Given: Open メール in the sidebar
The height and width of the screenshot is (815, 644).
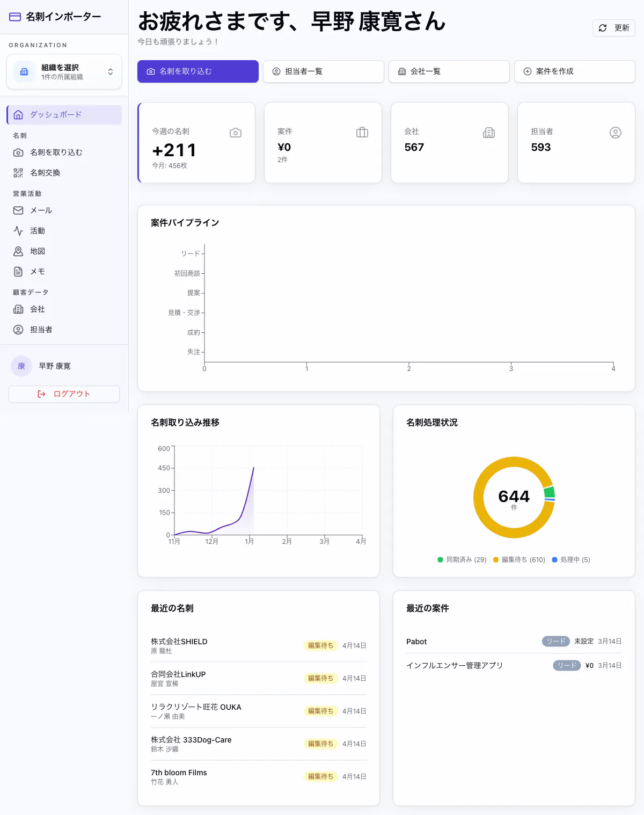Looking at the screenshot, I should [64, 210].
